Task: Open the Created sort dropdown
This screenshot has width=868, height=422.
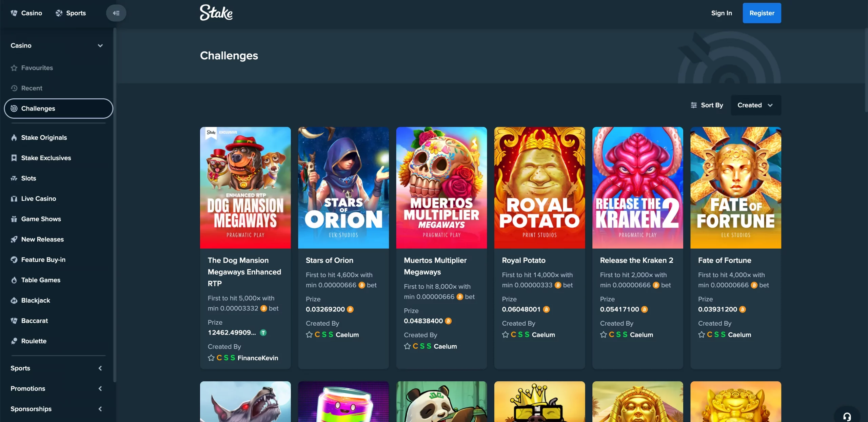Action: pos(756,105)
